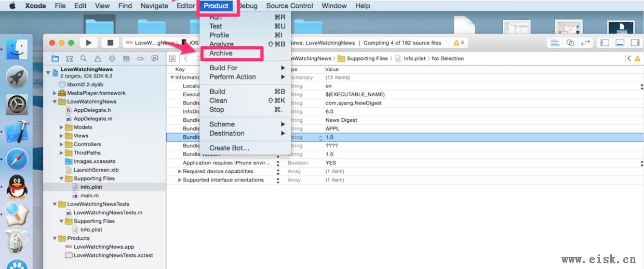This screenshot has width=644, height=269.
Task: Expand the Models folder triangle
Action: (x=62, y=127)
